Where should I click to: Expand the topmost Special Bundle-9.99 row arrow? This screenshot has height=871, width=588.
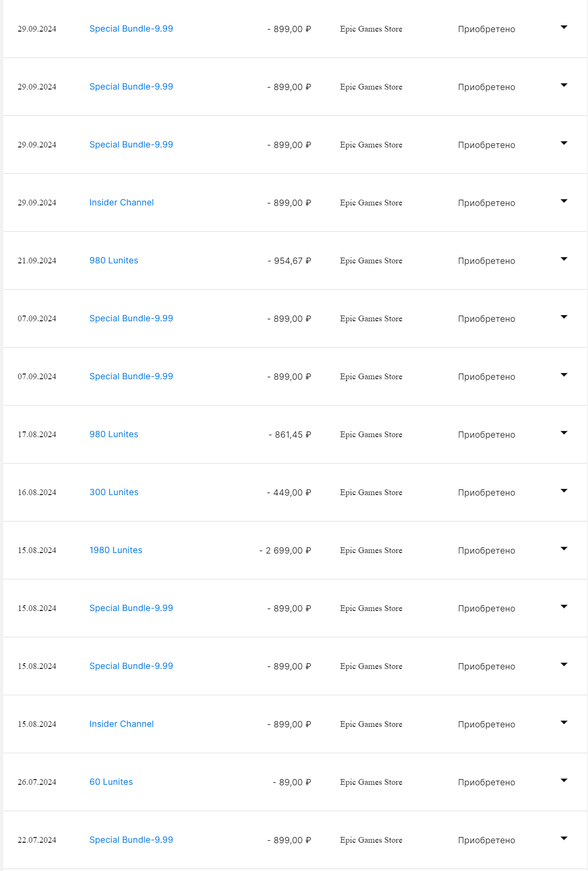point(564,27)
